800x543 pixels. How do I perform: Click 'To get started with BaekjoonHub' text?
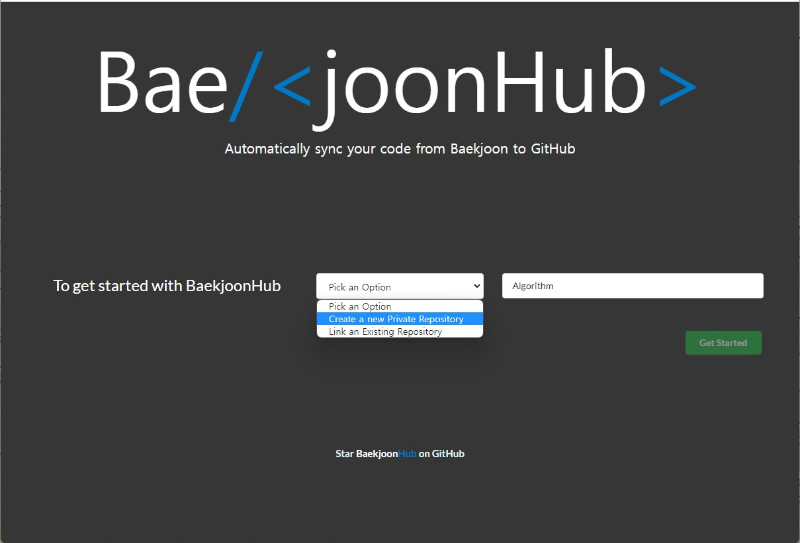tap(167, 286)
